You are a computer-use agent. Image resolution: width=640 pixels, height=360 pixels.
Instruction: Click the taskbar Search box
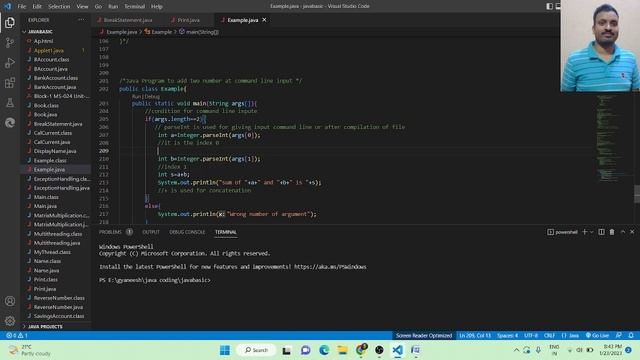click(256, 350)
